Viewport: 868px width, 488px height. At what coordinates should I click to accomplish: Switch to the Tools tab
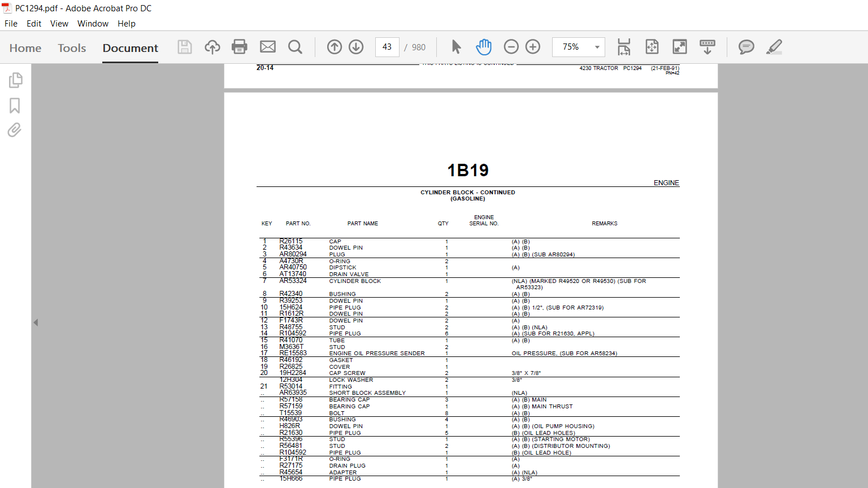pos(72,48)
